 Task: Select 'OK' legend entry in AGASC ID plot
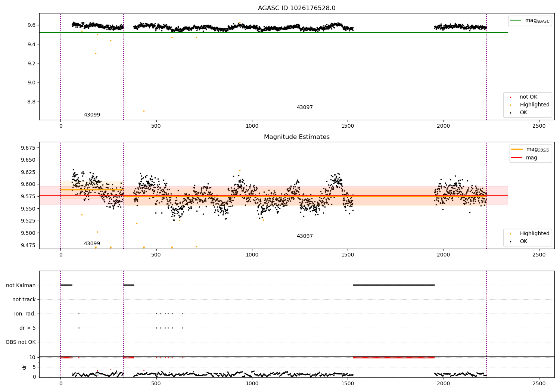click(x=519, y=113)
